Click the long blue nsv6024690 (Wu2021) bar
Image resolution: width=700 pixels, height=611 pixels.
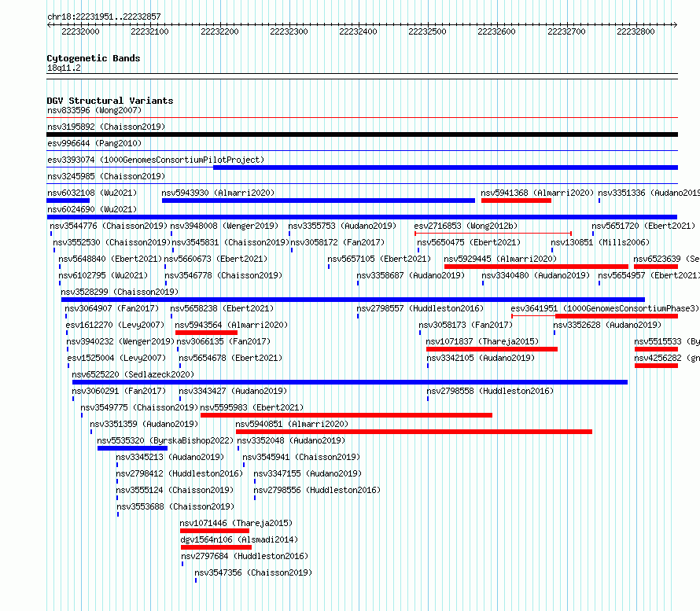click(362, 217)
